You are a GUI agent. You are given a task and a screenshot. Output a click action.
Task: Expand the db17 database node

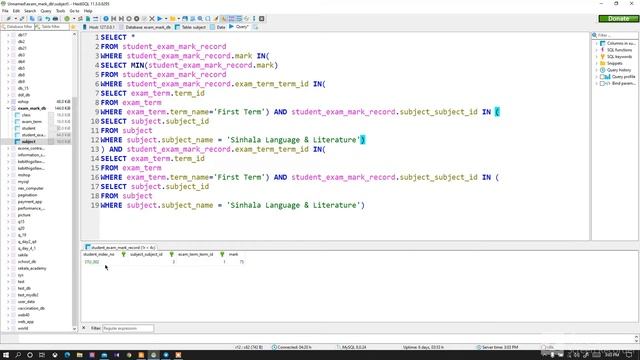pyautogui.click(x=8, y=35)
